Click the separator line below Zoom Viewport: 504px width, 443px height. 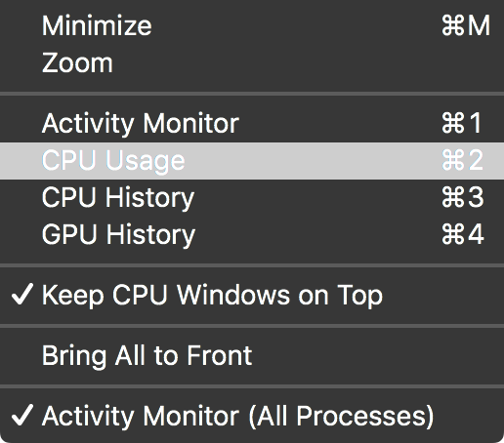click(x=252, y=94)
